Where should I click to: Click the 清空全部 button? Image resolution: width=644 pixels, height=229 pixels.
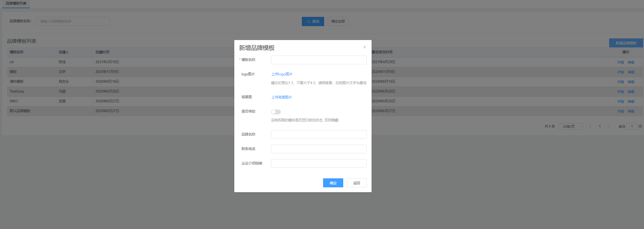coord(338,22)
